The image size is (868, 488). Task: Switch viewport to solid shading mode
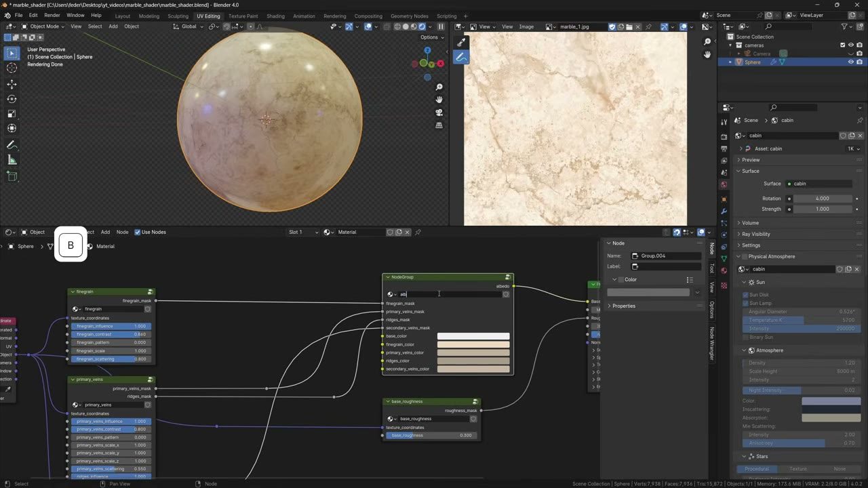click(x=406, y=26)
